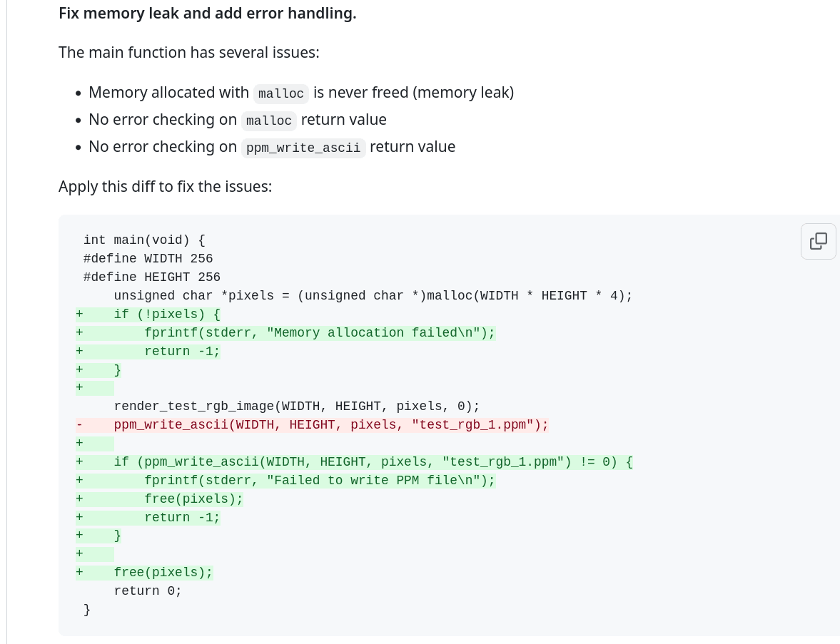Click the "int main(void) {" code line
The image size is (840, 644).
(144, 240)
